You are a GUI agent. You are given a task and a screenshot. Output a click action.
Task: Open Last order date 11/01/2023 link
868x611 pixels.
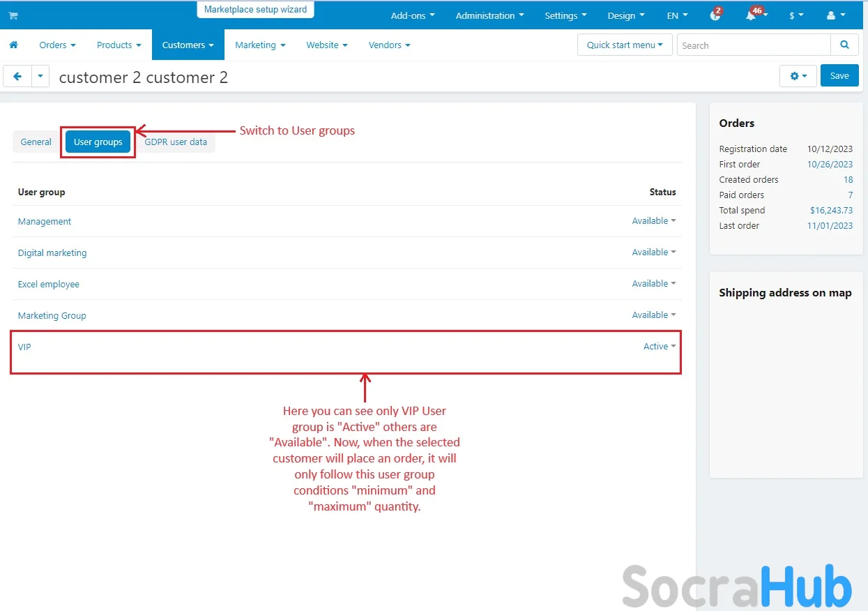[830, 225]
